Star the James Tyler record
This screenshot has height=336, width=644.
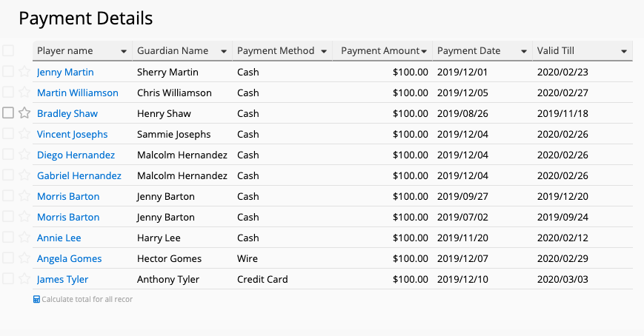pyautogui.click(x=24, y=278)
